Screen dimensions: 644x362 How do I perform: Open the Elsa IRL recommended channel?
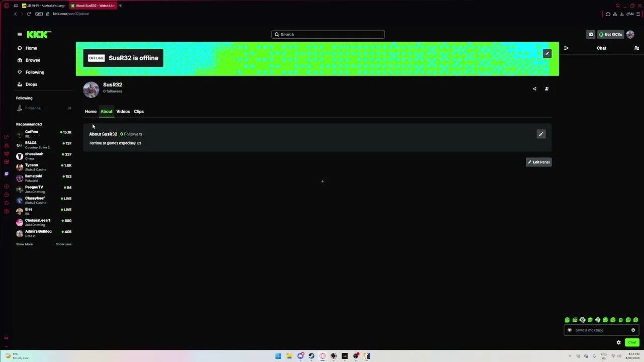pyautogui.click(x=44, y=211)
